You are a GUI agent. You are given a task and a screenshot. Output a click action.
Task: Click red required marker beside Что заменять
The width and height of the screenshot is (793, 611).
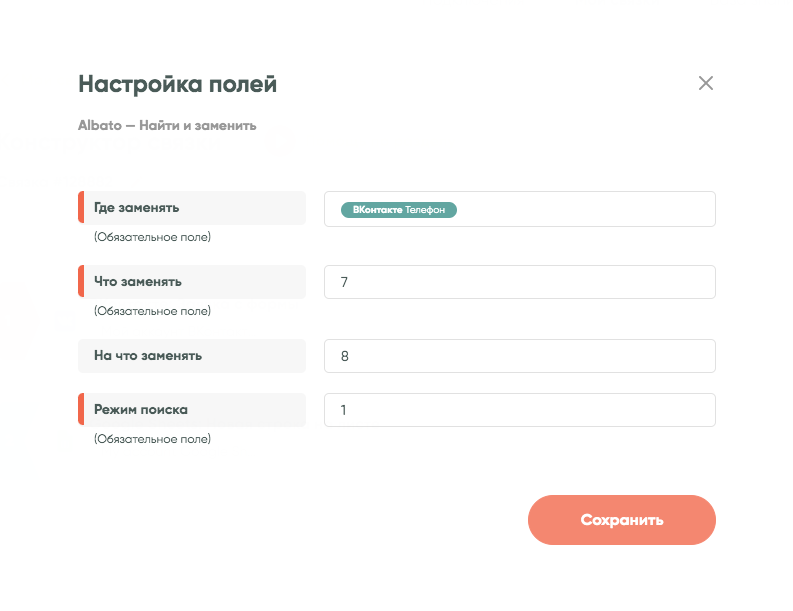[81, 282]
